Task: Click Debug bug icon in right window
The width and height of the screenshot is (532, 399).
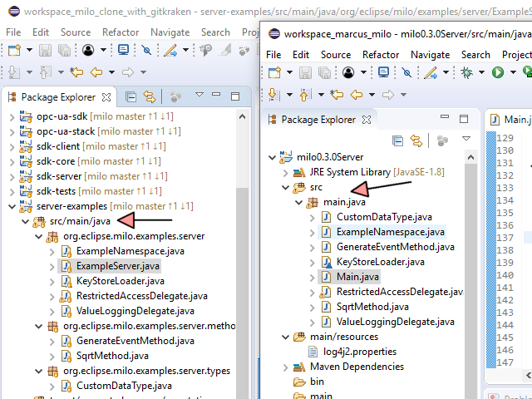Action: point(467,72)
